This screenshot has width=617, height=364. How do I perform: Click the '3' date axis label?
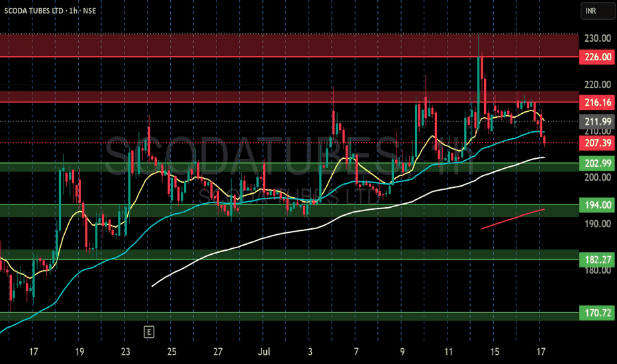(x=310, y=351)
